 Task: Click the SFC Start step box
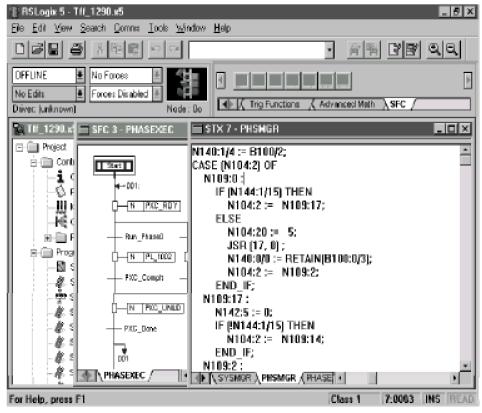[x=114, y=166]
